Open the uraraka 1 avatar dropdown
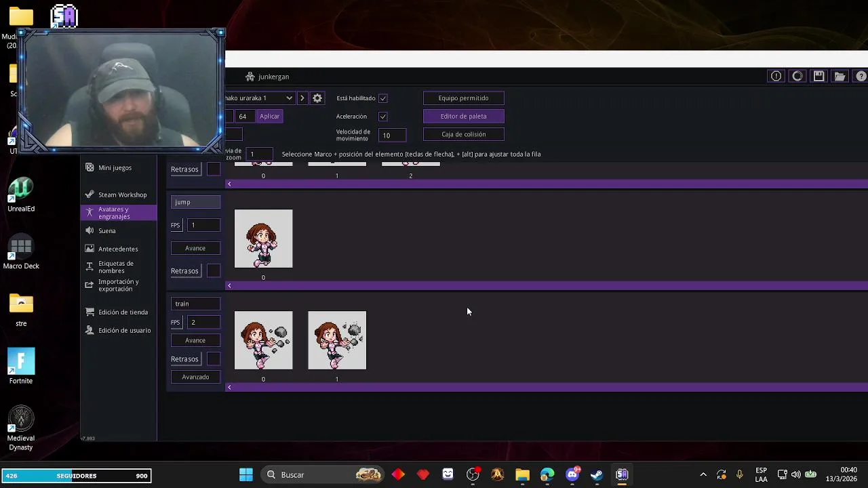 coord(260,98)
